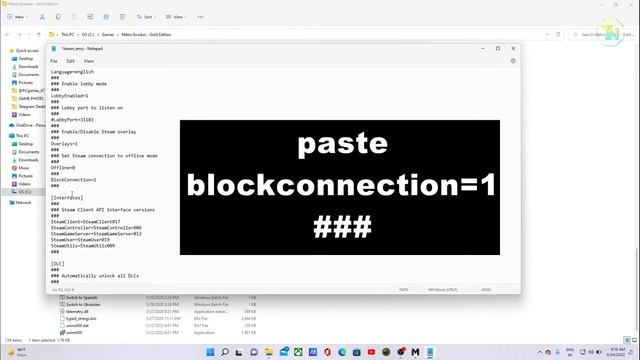The image size is (640, 360).
Task: Click 'This PC' breadcrumb in address bar
Action: [67, 35]
